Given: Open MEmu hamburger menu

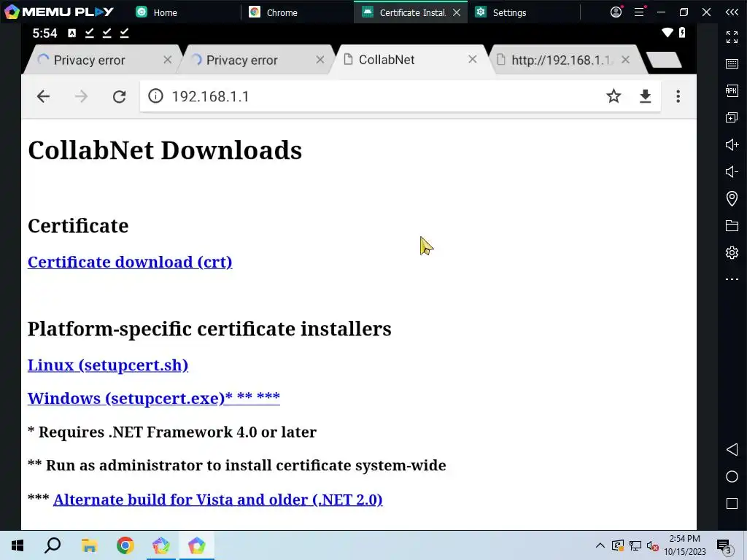Looking at the screenshot, I should click(x=639, y=12).
